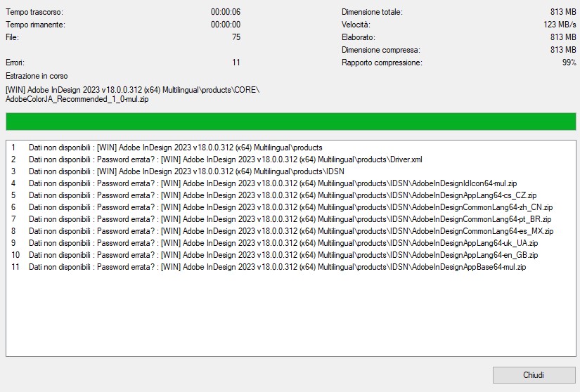The height and width of the screenshot is (392, 580).
Task: Click the Estrazione in corso status text
Action: tap(37, 76)
